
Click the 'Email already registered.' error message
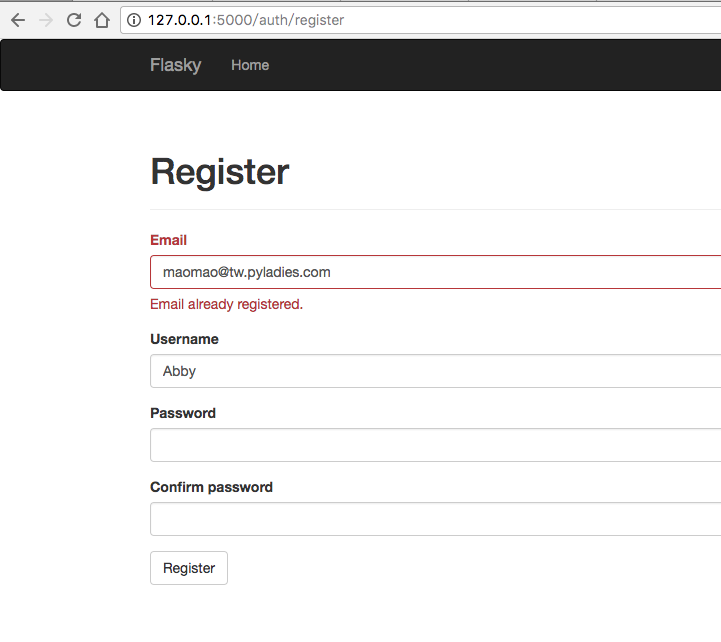(x=226, y=304)
